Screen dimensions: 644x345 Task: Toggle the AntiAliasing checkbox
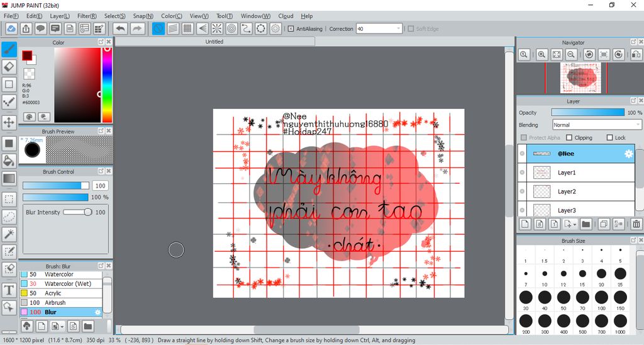pyautogui.click(x=291, y=29)
